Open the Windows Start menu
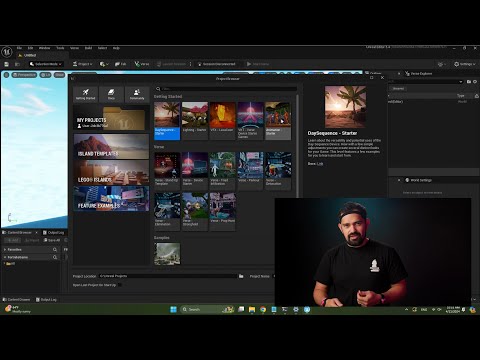This screenshot has width=480, height=360. (x=173, y=309)
